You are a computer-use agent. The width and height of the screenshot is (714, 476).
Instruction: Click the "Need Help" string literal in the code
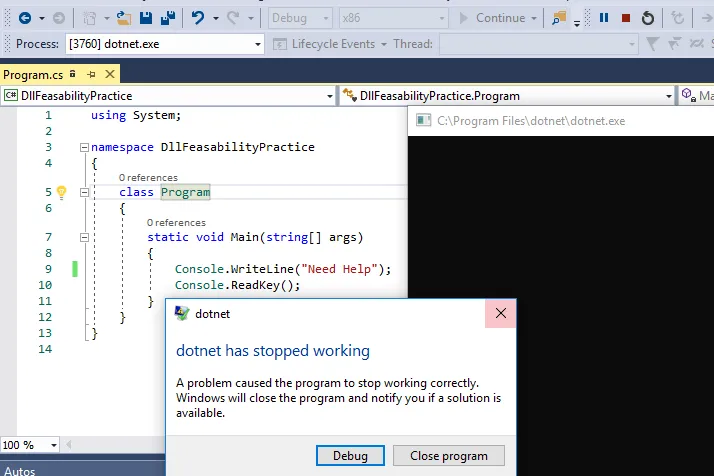tap(342, 269)
